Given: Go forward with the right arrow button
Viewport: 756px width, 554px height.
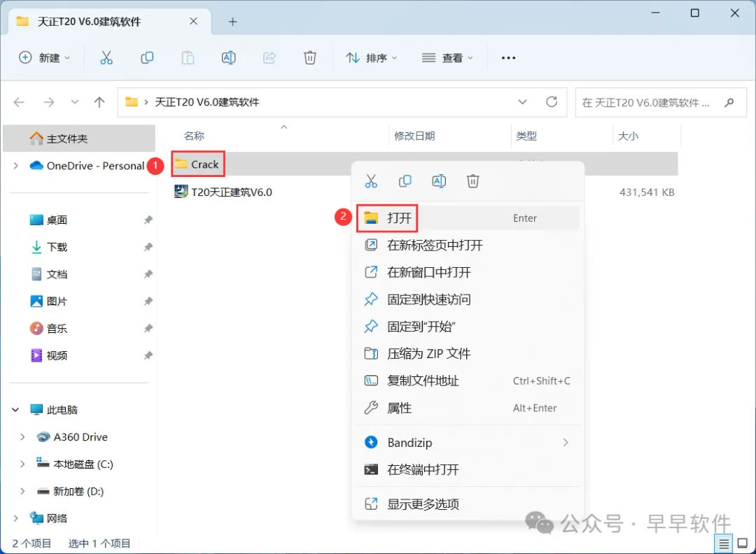Looking at the screenshot, I should click(49, 102).
